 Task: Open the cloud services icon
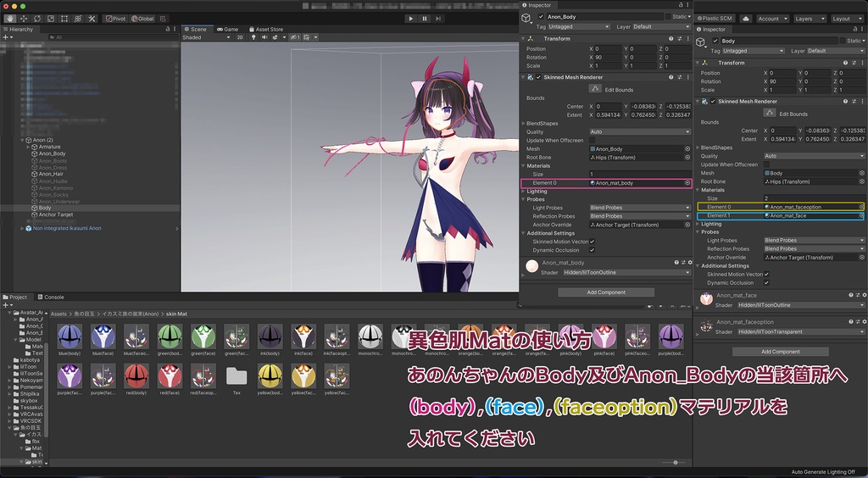click(746, 19)
